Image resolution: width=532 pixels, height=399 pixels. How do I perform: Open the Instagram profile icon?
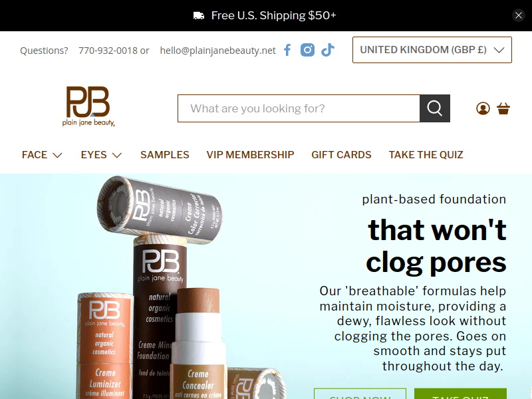point(307,51)
